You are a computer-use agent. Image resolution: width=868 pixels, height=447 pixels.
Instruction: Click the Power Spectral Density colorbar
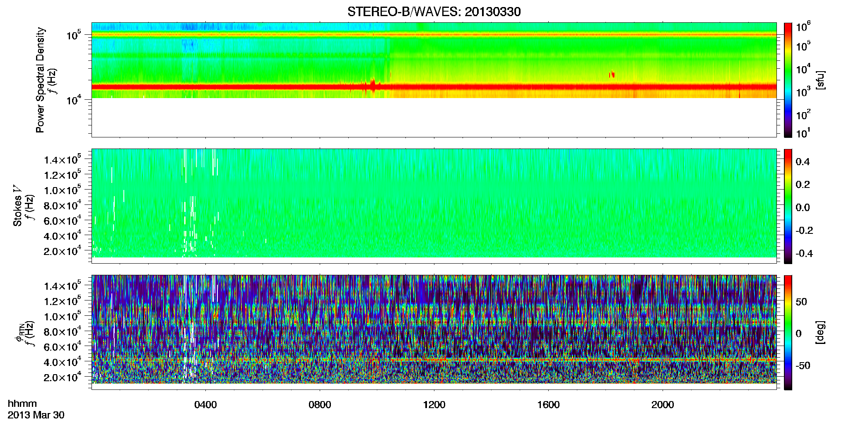coord(788,80)
